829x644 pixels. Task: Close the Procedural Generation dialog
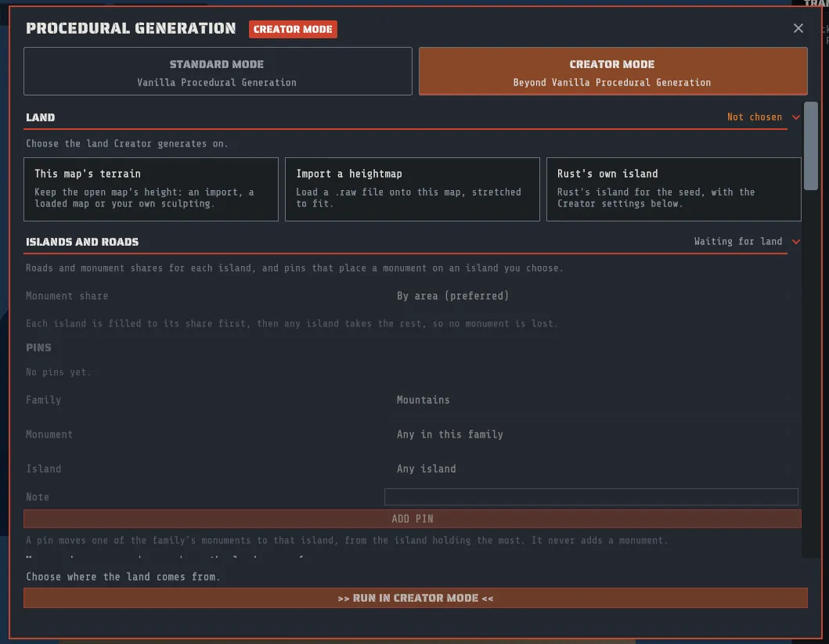pos(798,28)
